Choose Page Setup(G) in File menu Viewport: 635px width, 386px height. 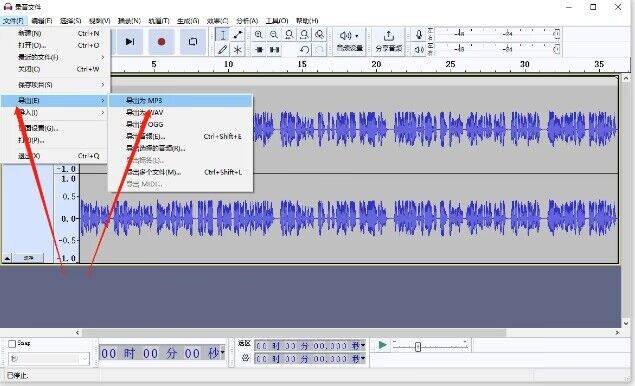coord(55,128)
